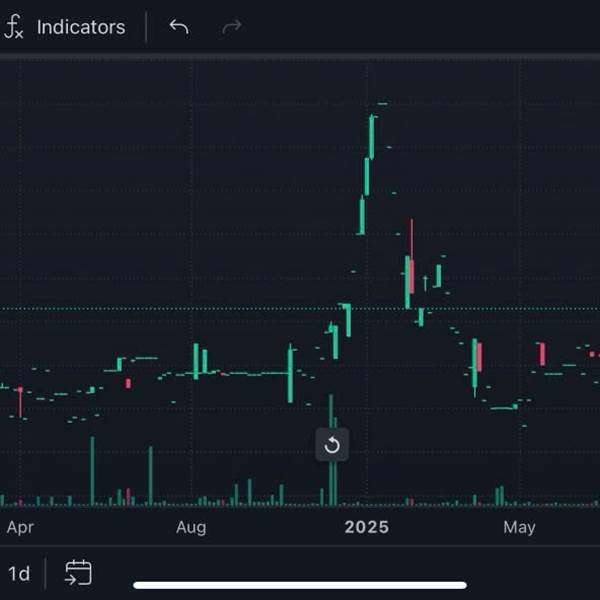Select the May label on time axis
The width and height of the screenshot is (600, 600).
[x=519, y=528]
